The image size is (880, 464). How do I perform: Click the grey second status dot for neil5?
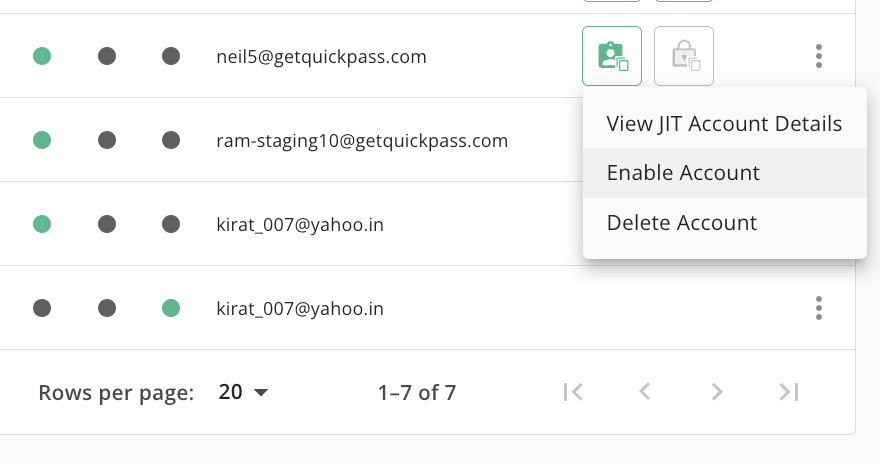(x=107, y=57)
